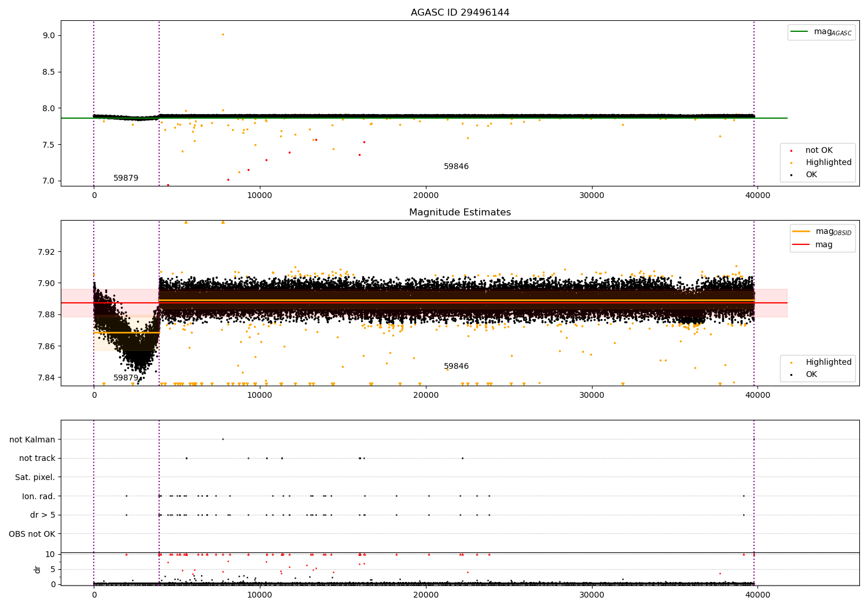Viewport: 868px width, 608px height.
Task: Click the 59846 annotation in Magnitude Estimates plot
Action: click(x=456, y=367)
